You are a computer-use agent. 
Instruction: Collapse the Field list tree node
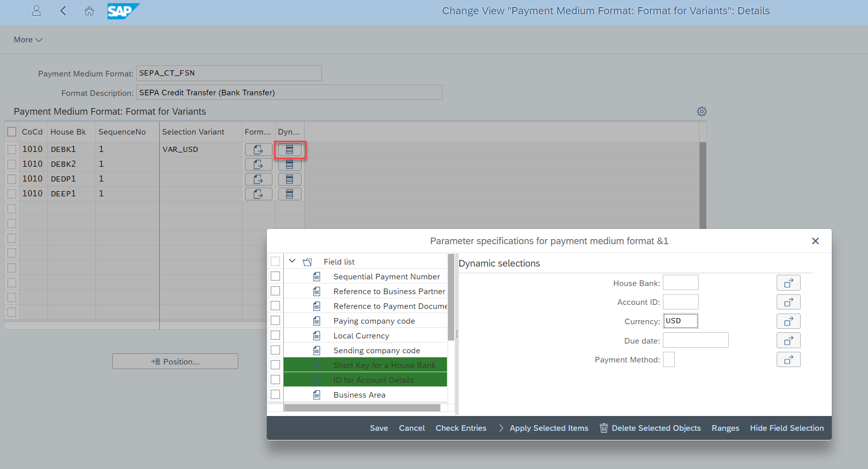(x=292, y=261)
